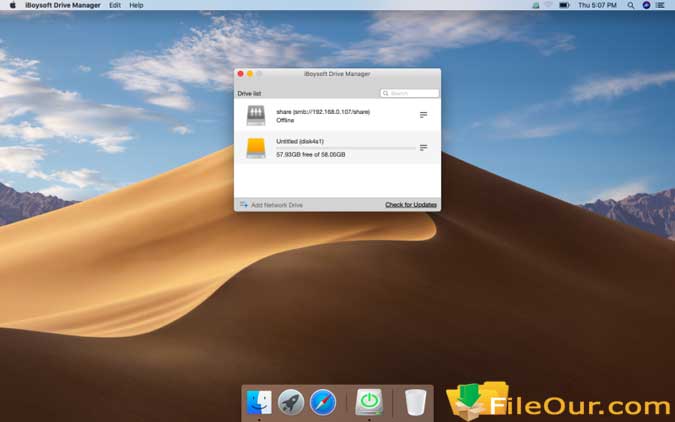Open iBoysoft Drive Manager from the Dock
This screenshot has height=422, width=675.
pyautogui.click(x=369, y=402)
